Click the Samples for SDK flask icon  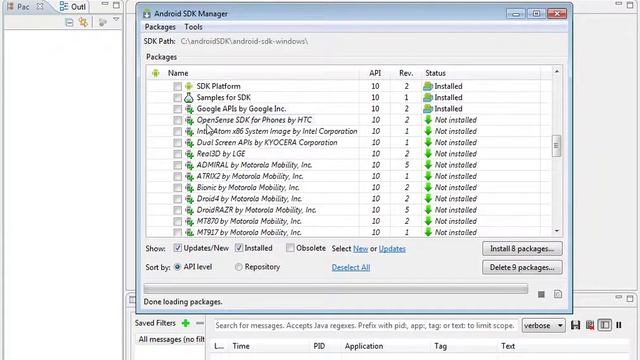[x=189, y=98]
